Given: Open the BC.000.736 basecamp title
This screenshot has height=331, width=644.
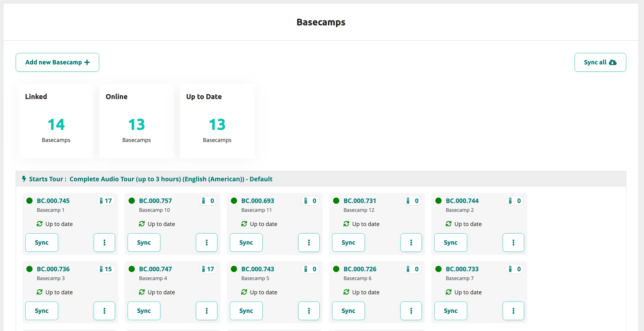Looking at the screenshot, I should [x=53, y=269].
